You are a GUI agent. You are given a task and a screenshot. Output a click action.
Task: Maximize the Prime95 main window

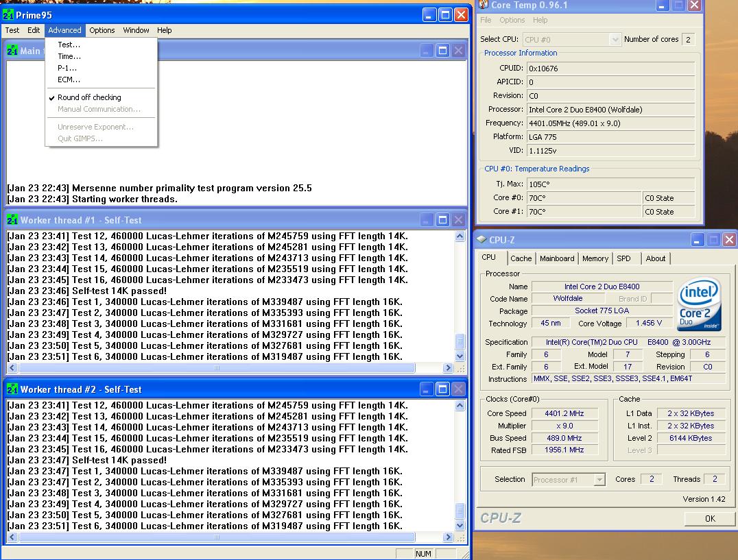pos(445,14)
